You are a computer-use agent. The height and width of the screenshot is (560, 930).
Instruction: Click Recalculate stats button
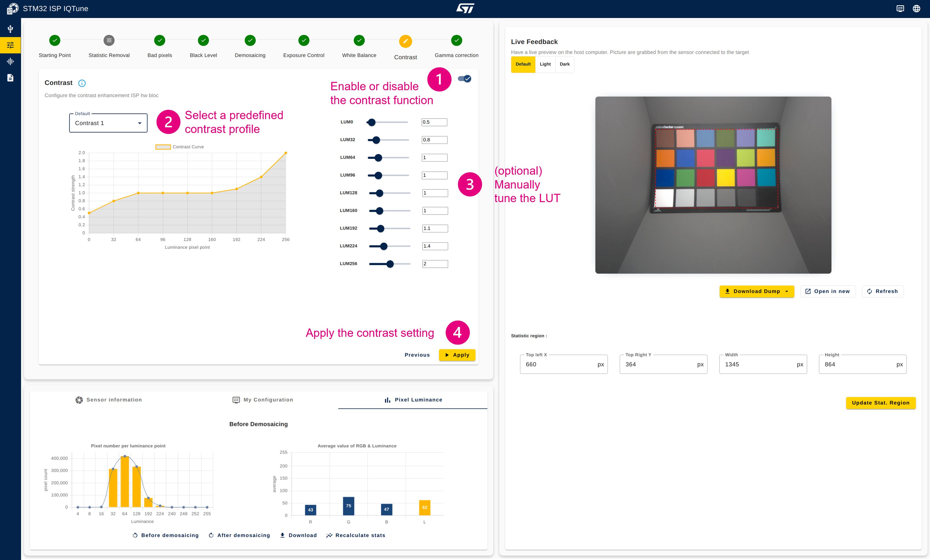tap(356, 536)
